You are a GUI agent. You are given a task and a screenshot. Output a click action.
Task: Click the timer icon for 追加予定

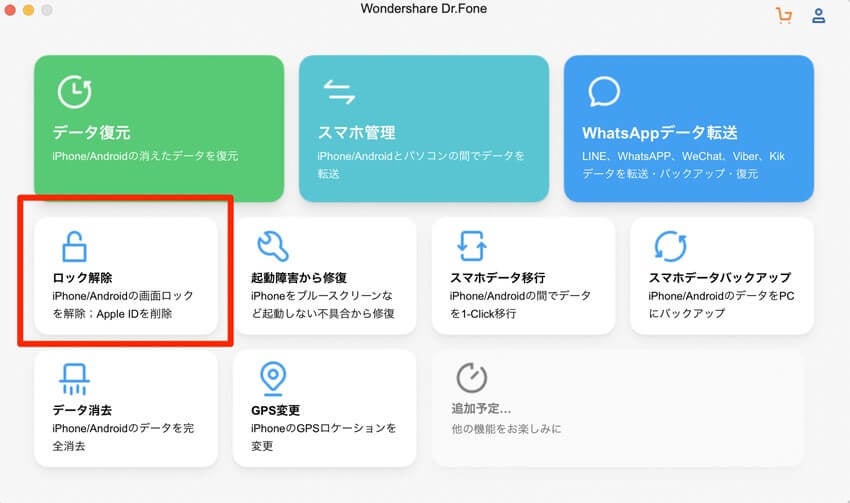point(472,378)
